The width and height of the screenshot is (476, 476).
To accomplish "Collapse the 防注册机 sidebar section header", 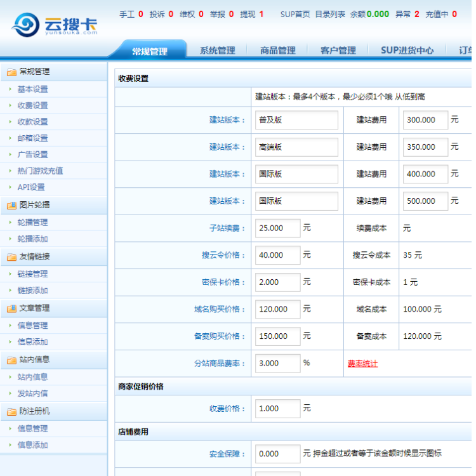I will (x=54, y=411).
